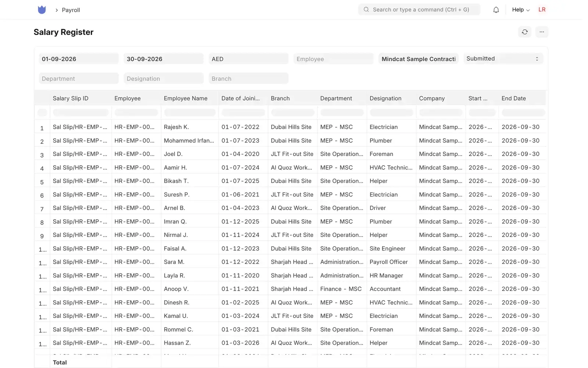The image size is (588, 368).
Task: Click the search magnifier icon
Action: [366, 10]
